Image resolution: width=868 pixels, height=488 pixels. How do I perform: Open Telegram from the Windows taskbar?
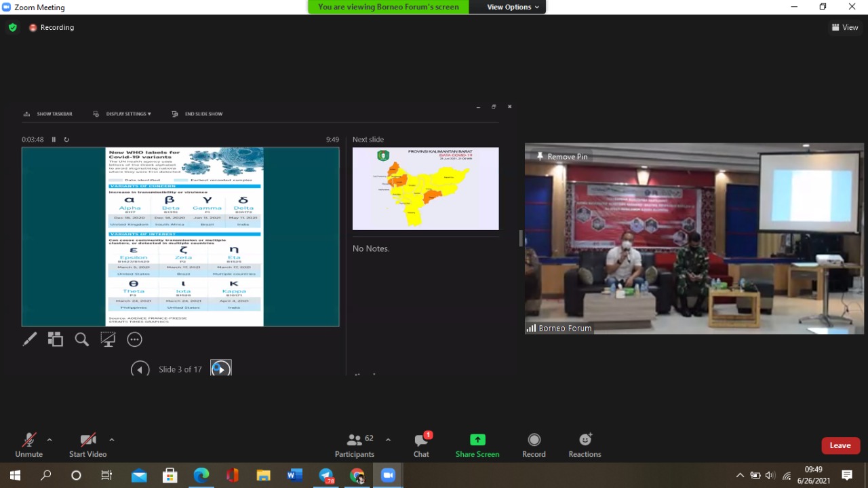326,476
